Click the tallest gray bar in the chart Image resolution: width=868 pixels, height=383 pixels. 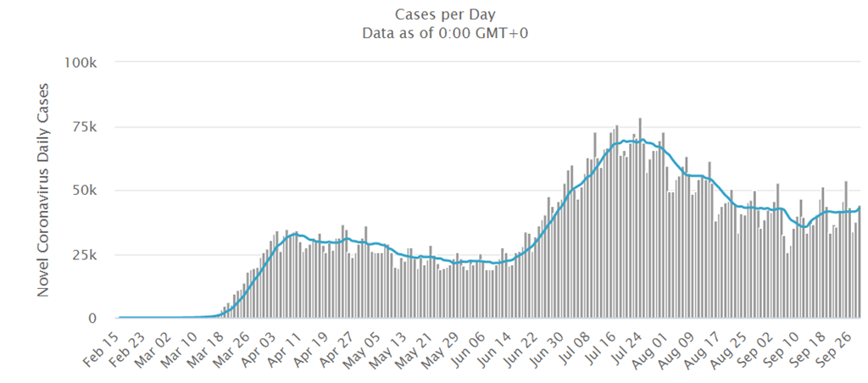[x=640, y=220]
